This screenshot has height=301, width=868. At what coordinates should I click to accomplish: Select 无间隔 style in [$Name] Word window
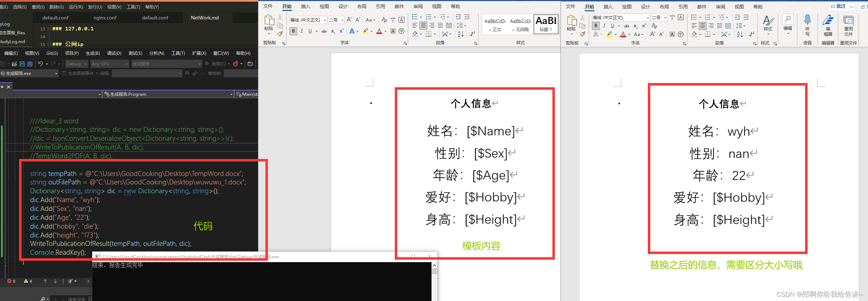tap(520, 24)
